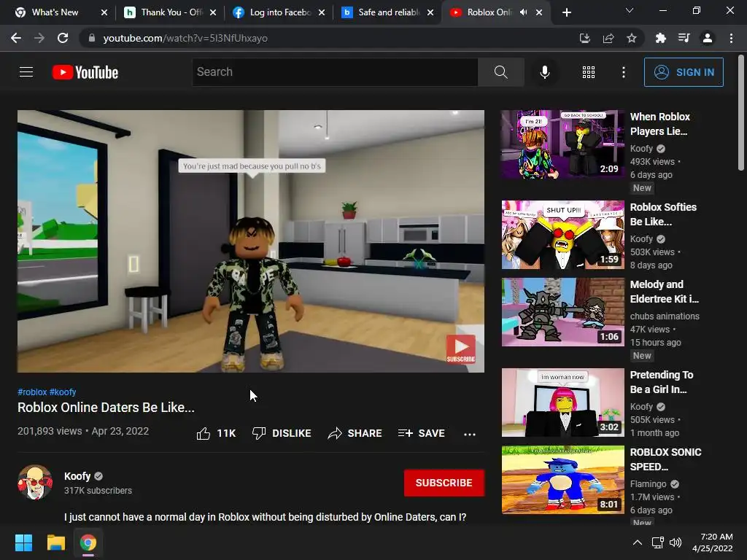The height and width of the screenshot is (560, 747).
Task: Mute the Roblox tab audio icon
Action: 524,12
